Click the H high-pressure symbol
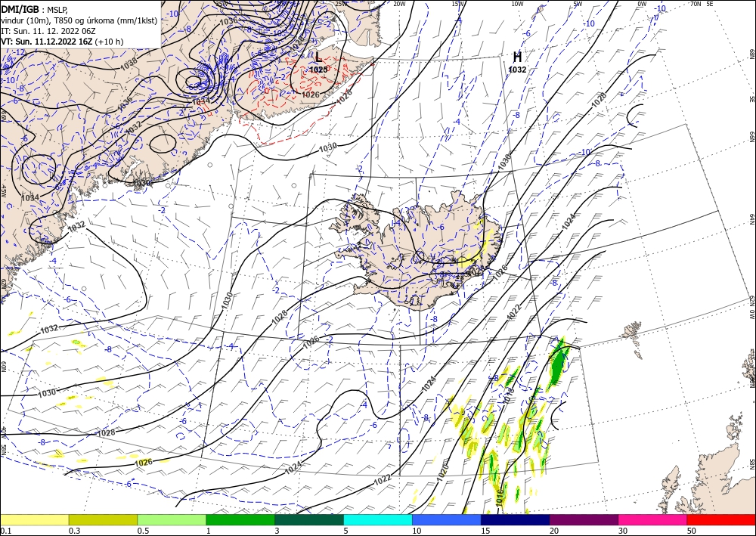Image resolution: width=756 pixels, height=536 pixels. coord(517,57)
